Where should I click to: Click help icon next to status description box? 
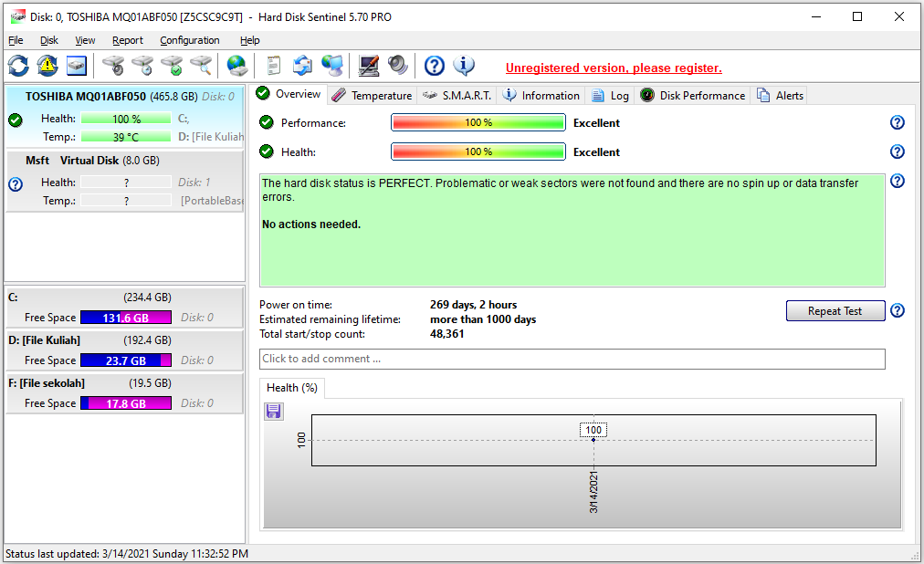pos(897,181)
